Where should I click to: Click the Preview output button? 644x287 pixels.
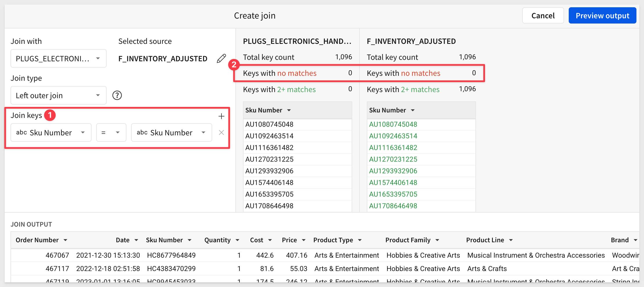(602, 15)
